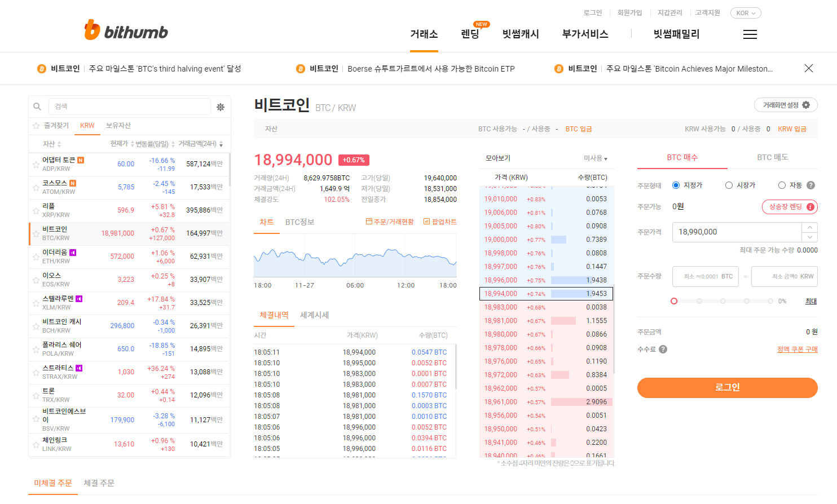Click the 코스모스 N badge
The width and height of the screenshot is (837, 504).
[73, 183]
